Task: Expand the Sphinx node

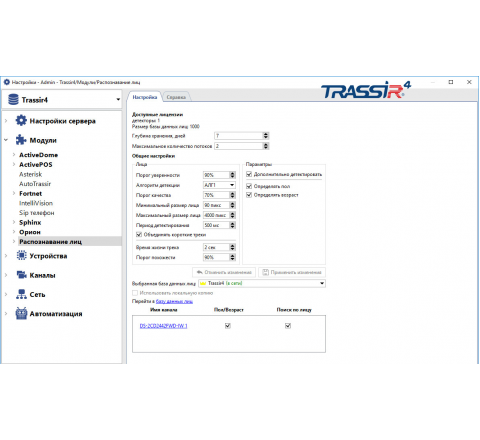Action: click(14, 222)
